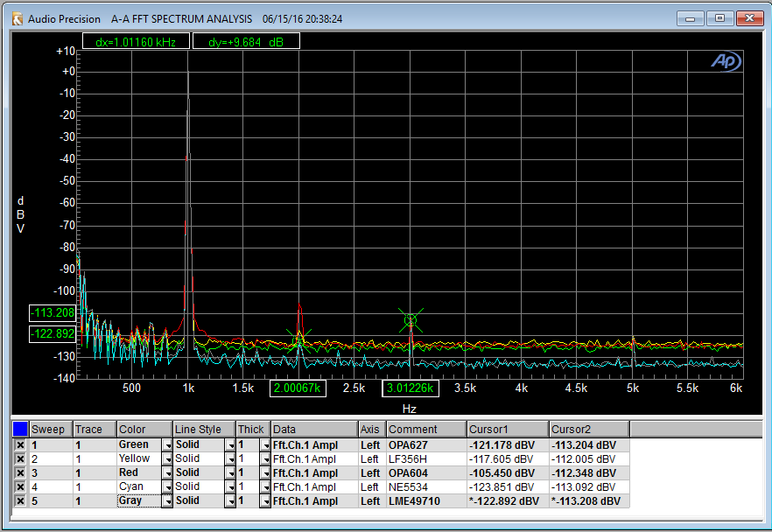Image resolution: width=772 pixels, height=532 pixels.
Task: Toggle the checkbox for sweep 1 OPA627
Action: 19,444
